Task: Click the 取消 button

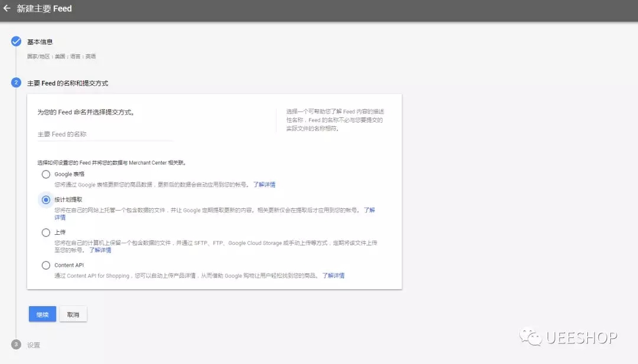Action: coord(73,314)
